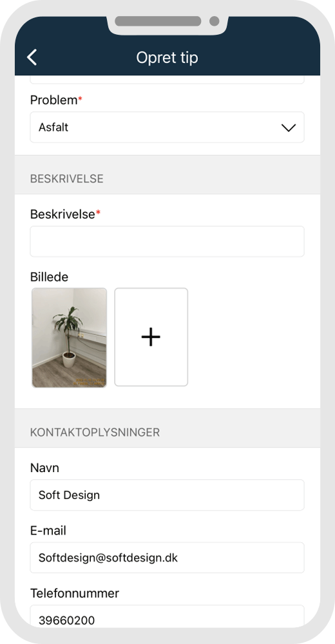This screenshot has height=644, width=335.
Task: Click the selected Asfalt value
Action: (x=53, y=128)
